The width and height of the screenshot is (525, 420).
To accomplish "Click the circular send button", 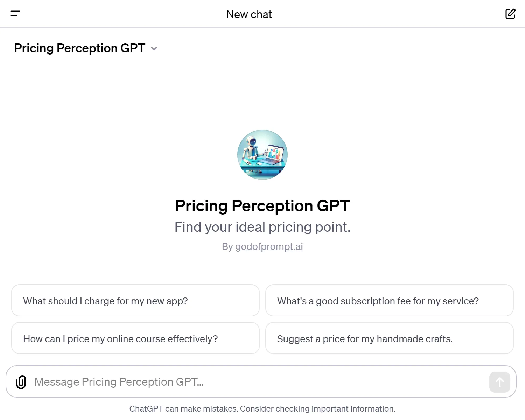I will [499, 382].
